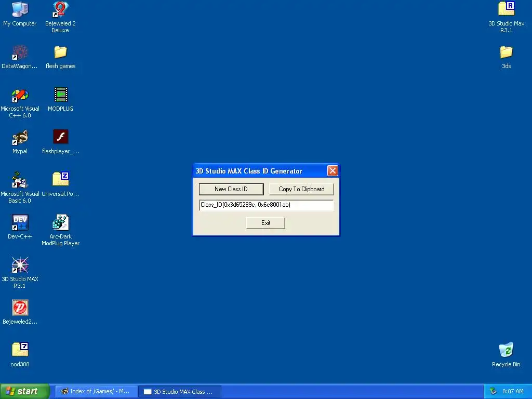Close the Class ID Generator dialog
The height and width of the screenshot is (399, 532).
pos(332,170)
